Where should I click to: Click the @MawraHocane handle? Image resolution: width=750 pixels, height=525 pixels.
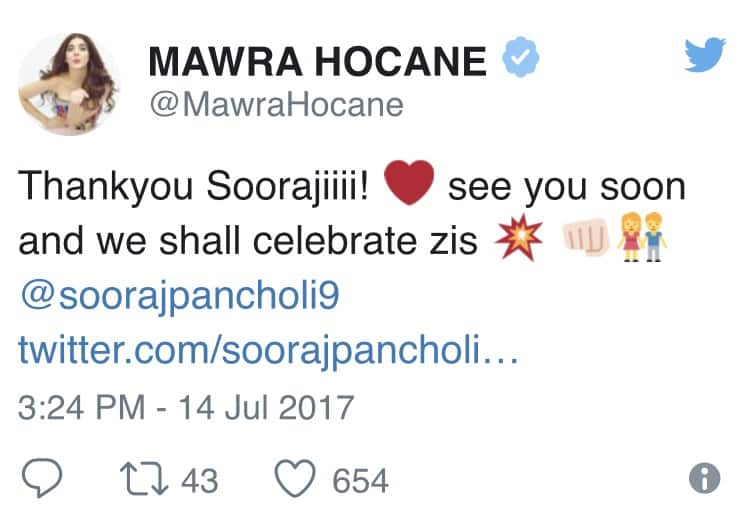(276, 105)
